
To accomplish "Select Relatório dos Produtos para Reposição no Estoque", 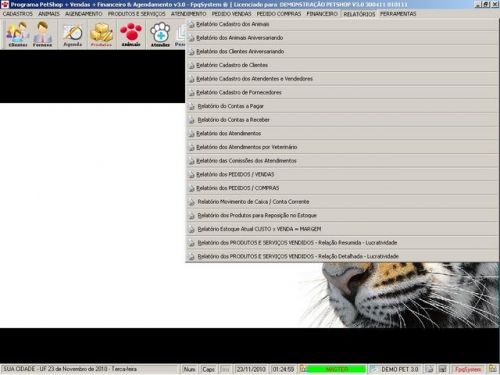I will 342,215.
